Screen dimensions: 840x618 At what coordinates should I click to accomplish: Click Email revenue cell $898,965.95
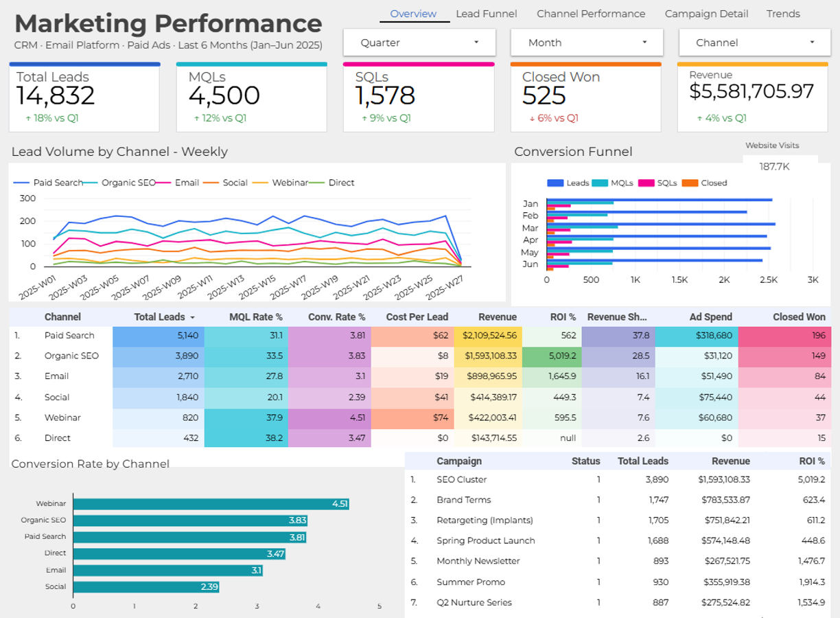tap(488, 376)
